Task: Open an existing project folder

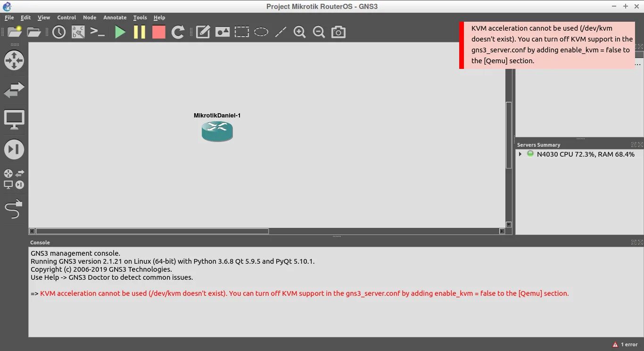Action: click(x=34, y=32)
